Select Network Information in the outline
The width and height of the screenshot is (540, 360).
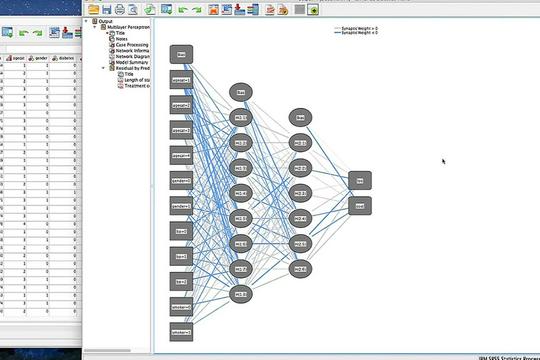(x=133, y=51)
